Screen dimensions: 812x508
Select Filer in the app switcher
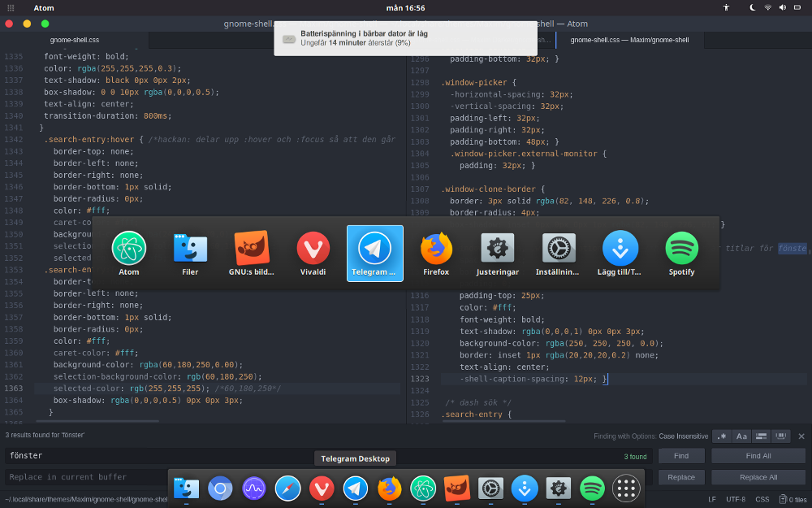(190, 254)
